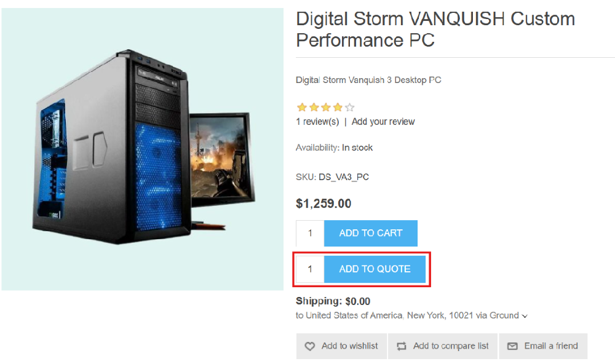615x364 pixels.
Task: Click the first rating star
Action: pyautogui.click(x=301, y=107)
